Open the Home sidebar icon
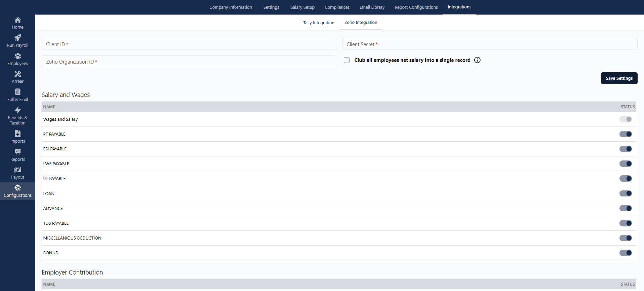The width and height of the screenshot is (644, 291). (17, 20)
